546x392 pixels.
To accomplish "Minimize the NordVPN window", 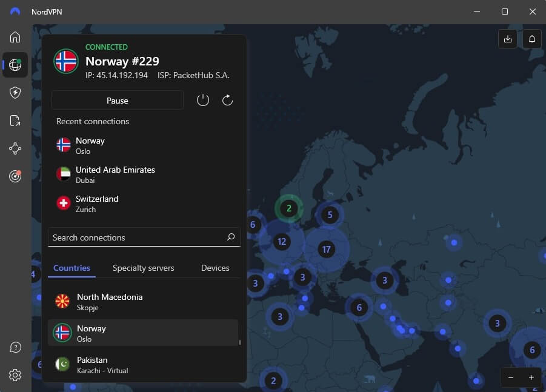I will pos(477,12).
